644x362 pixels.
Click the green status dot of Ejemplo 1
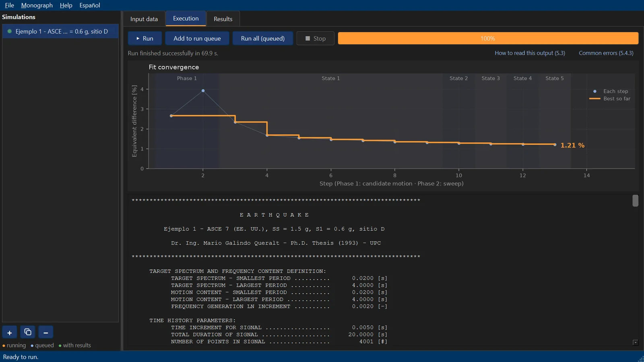(x=10, y=31)
